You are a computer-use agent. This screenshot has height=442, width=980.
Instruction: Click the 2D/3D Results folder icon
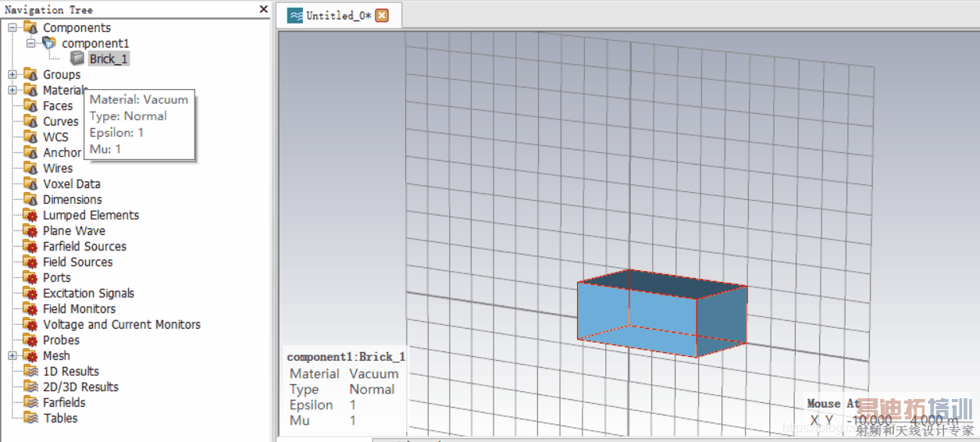point(30,387)
